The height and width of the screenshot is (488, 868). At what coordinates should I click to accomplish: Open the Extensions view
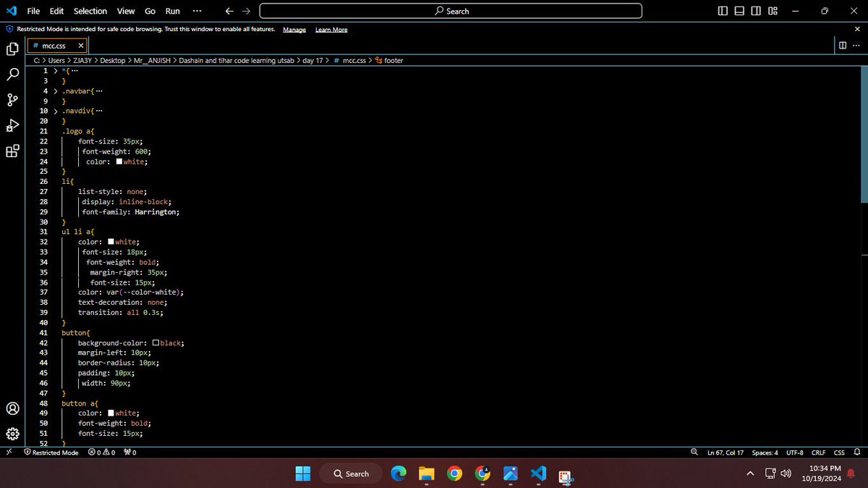coord(12,151)
